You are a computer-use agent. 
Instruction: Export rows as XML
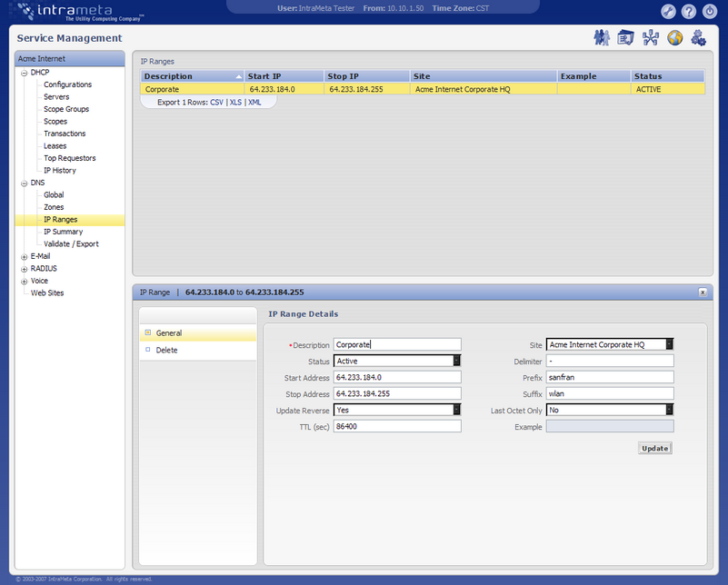pyautogui.click(x=254, y=102)
